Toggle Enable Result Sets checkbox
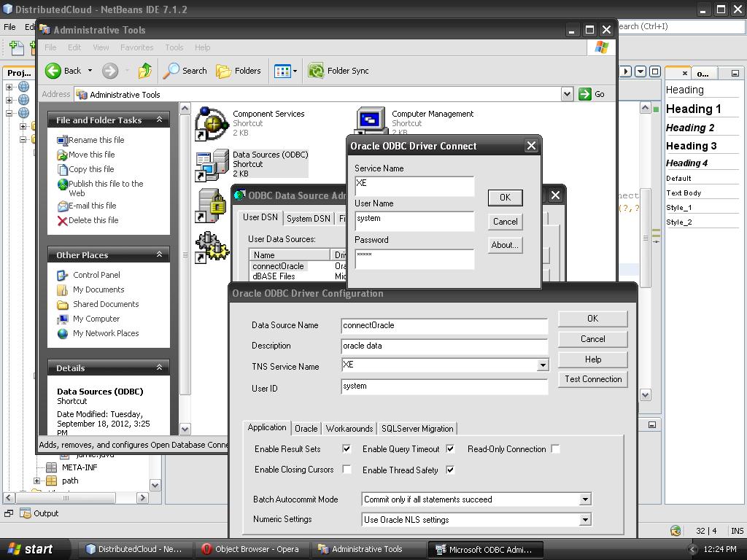The image size is (747, 560). 347,448
